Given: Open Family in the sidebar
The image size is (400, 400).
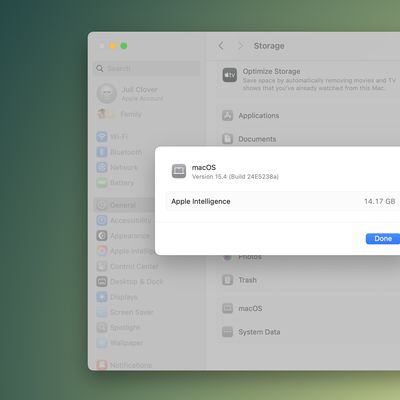Looking at the screenshot, I should 131,114.
